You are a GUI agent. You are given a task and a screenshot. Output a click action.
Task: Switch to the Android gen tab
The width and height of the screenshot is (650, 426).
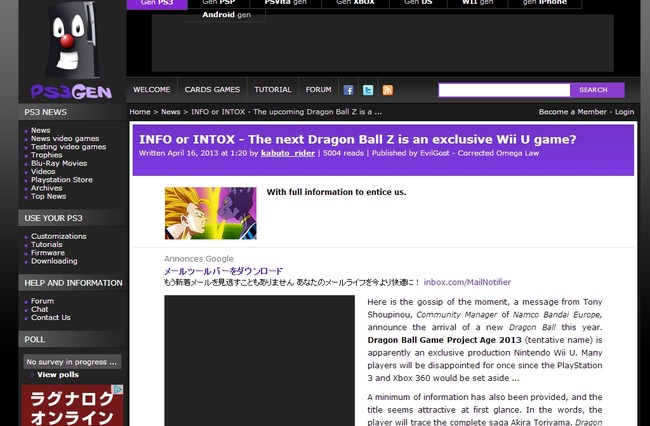tap(226, 15)
